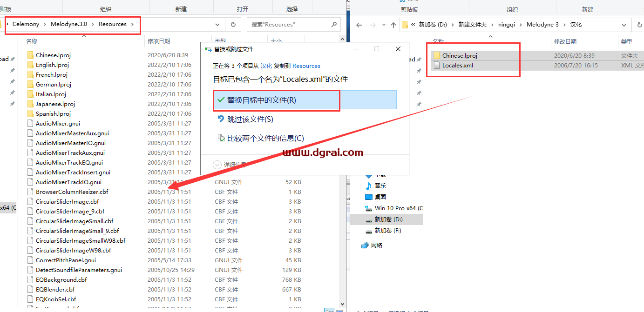
Task: Click the German.lproj folder icon
Action: (30, 84)
